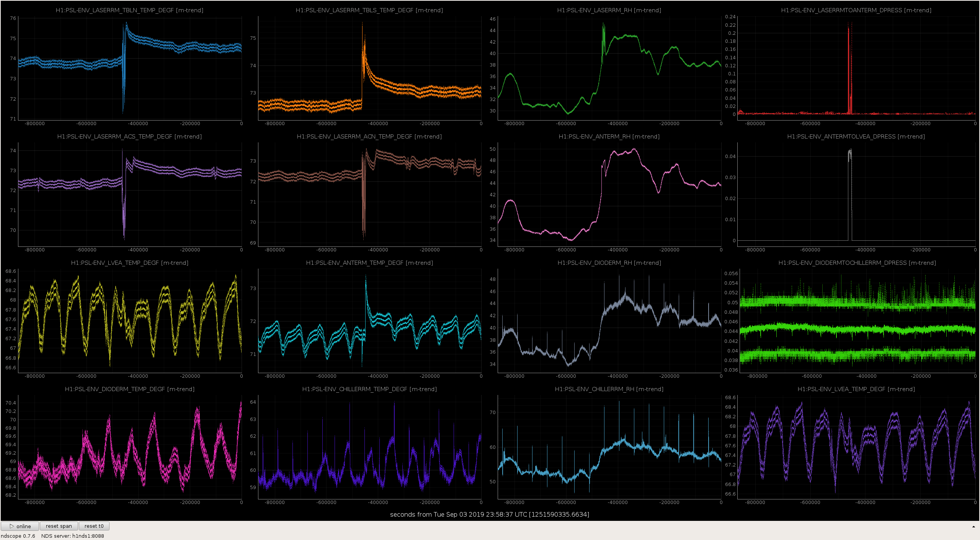
Task: Expand the small arrow in the status bar
Action: [973, 527]
